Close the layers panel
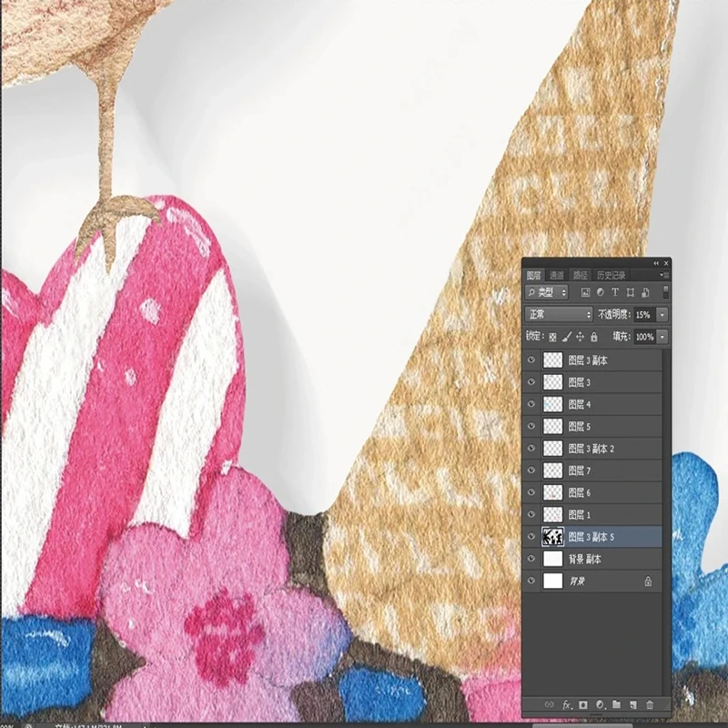This screenshot has height=728, width=728. pos(666,263)
